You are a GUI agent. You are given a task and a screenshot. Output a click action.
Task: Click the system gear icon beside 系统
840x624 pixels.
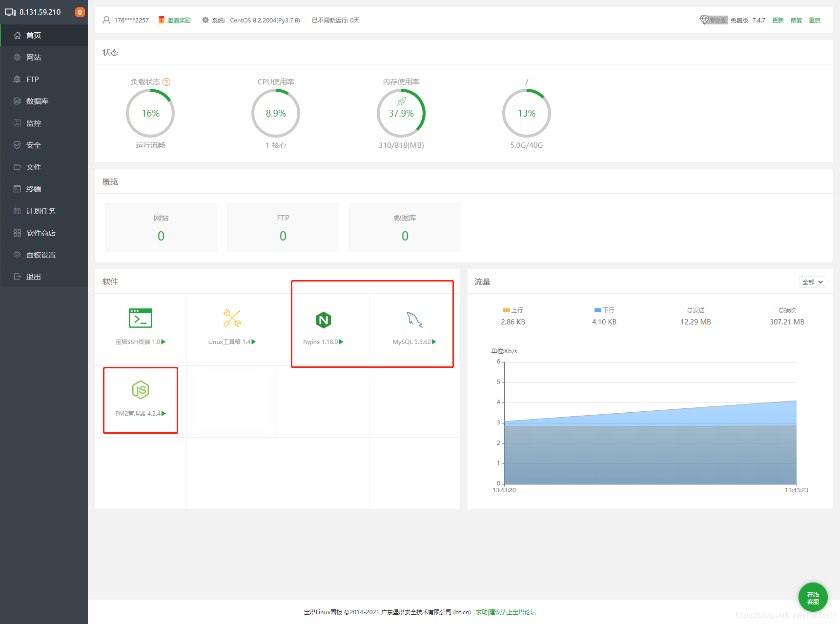tap(205, 20)
